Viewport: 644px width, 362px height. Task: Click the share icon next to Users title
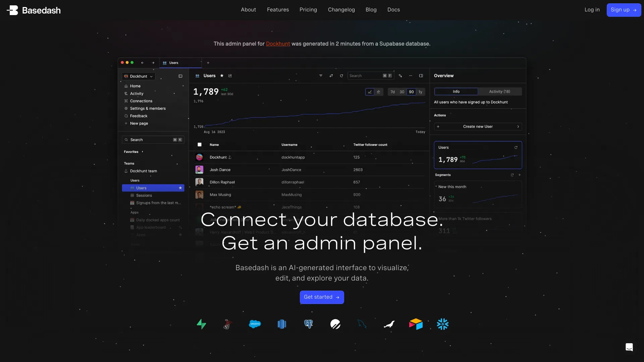[230, 76]
